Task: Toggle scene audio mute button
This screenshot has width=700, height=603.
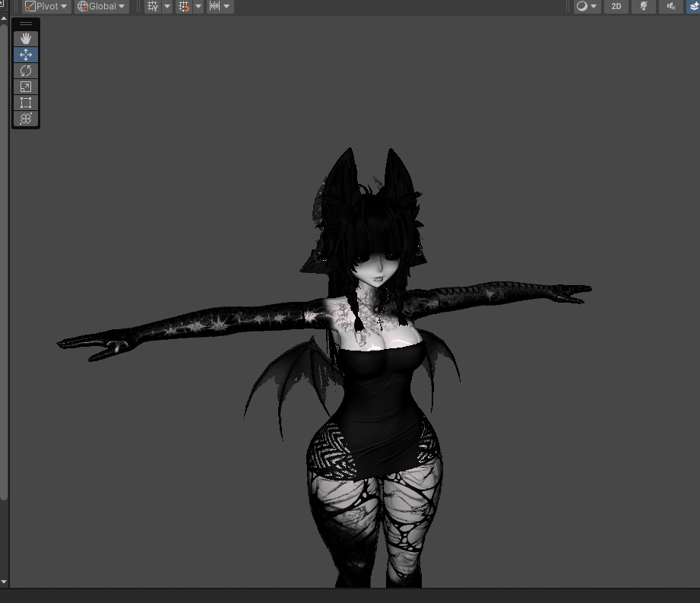Action: 671,6
